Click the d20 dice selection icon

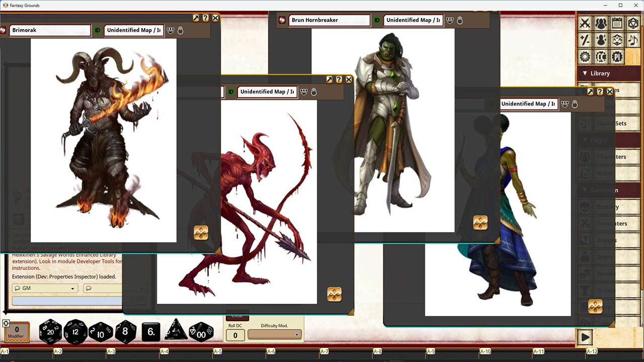633,23
